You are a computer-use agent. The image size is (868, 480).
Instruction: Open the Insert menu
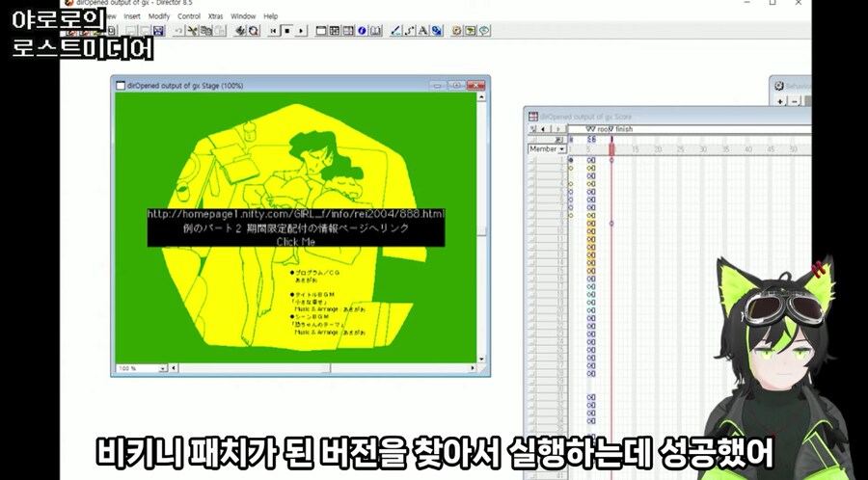click(132, 16)
